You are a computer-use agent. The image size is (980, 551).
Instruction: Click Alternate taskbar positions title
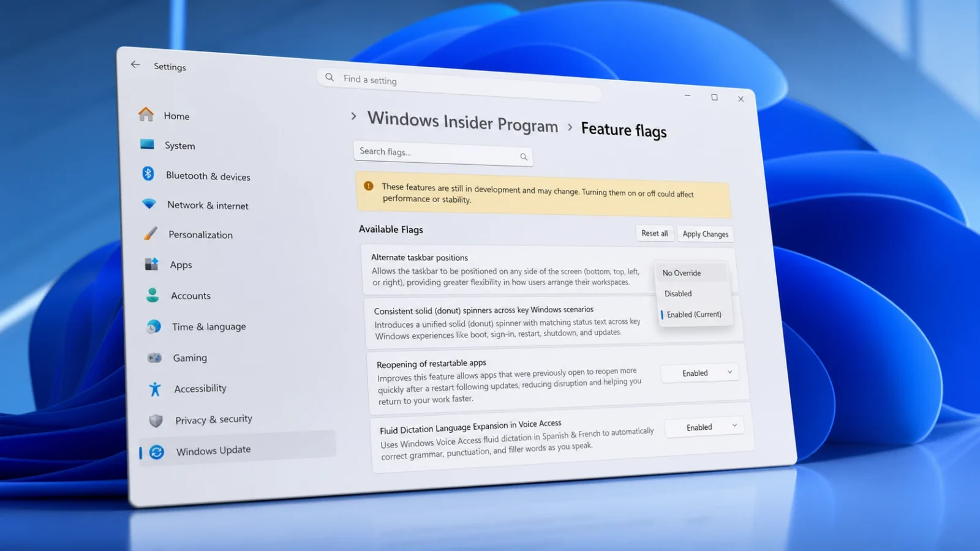(420, 258)
